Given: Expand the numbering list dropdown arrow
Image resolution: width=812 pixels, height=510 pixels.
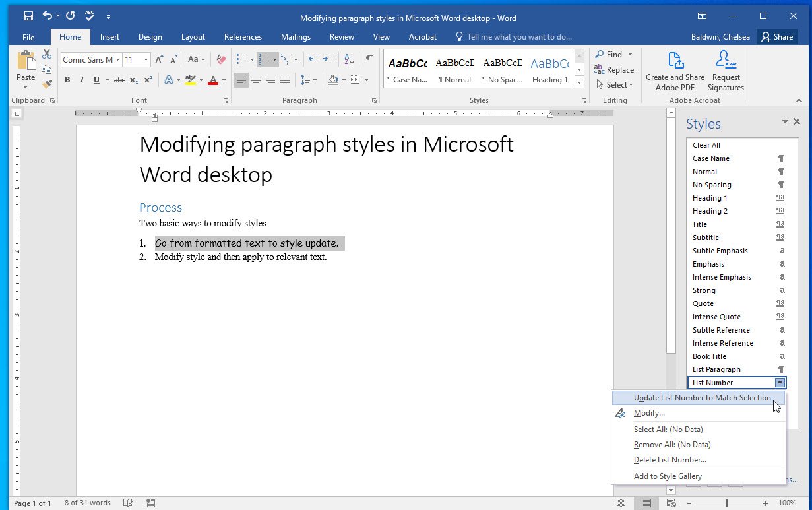Looking at the screenshot, I should pos(274,60).
